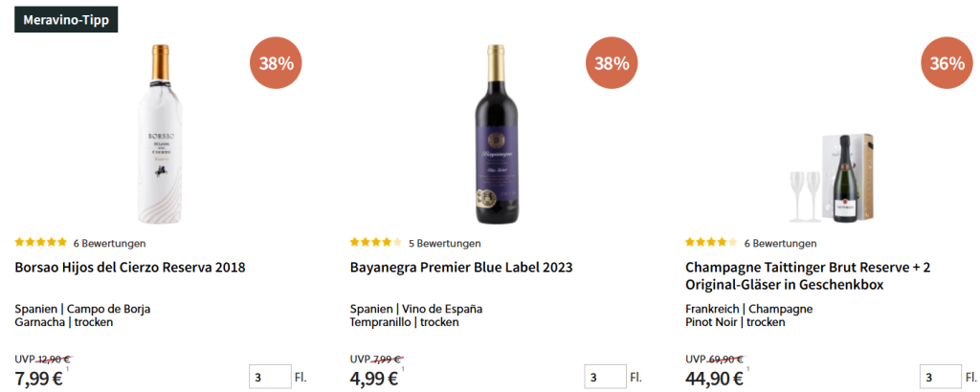
Task: Open the 5 Bewertungen link for Bayanegra
Action: (444, 243)
